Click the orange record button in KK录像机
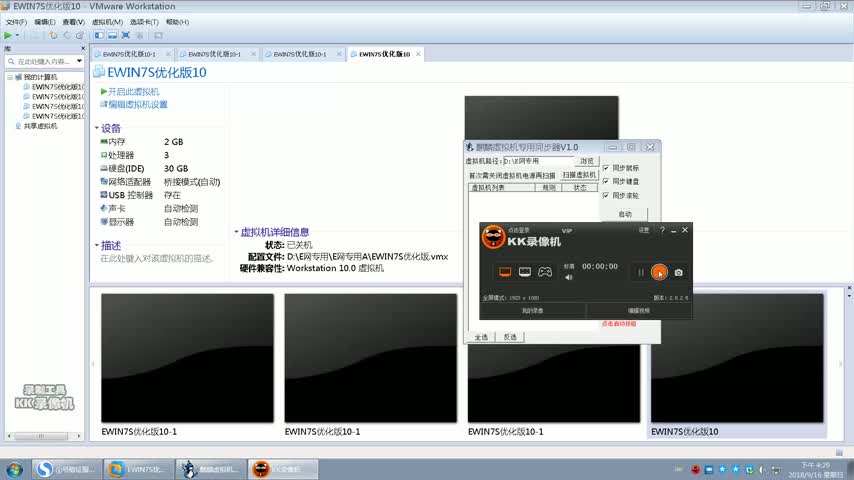The height and width of the screenshot is (480, 854). (x=659, y=272)
